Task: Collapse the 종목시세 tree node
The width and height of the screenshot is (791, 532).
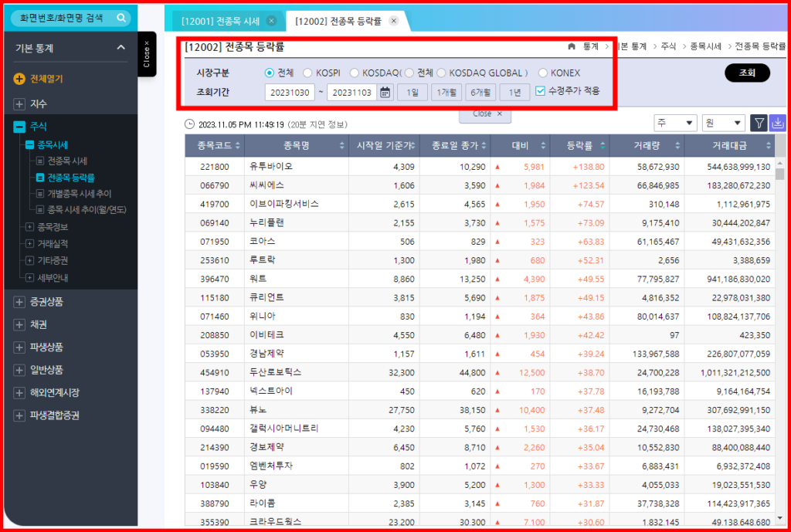Action: 30,144
